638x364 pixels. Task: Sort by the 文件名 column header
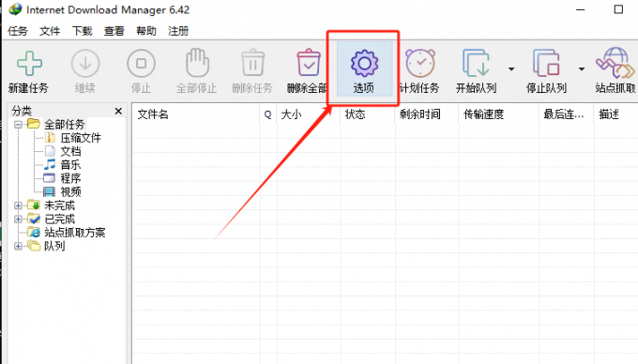pos(196,114)
